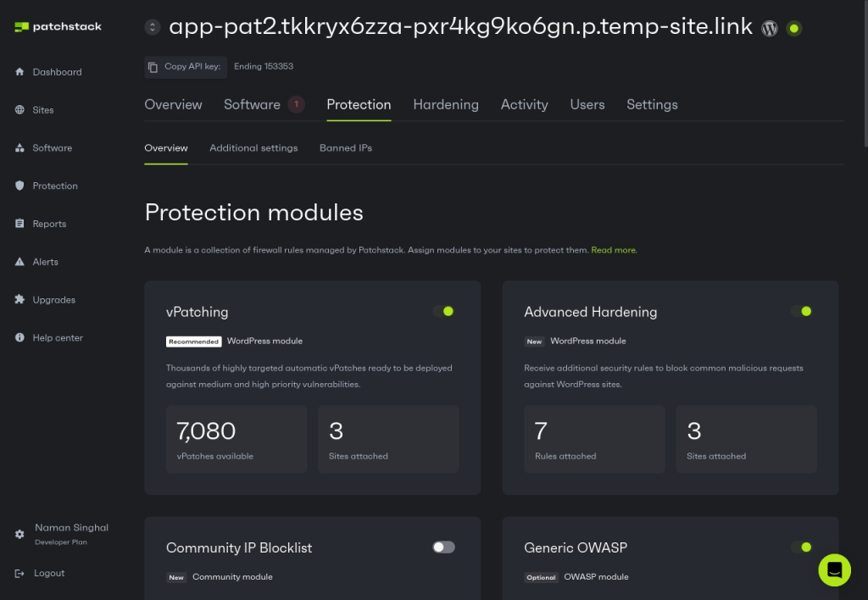This screenshot has width=868, height=600.
Task: Open the site switcher next to the site name
Action: click(152, 26)
